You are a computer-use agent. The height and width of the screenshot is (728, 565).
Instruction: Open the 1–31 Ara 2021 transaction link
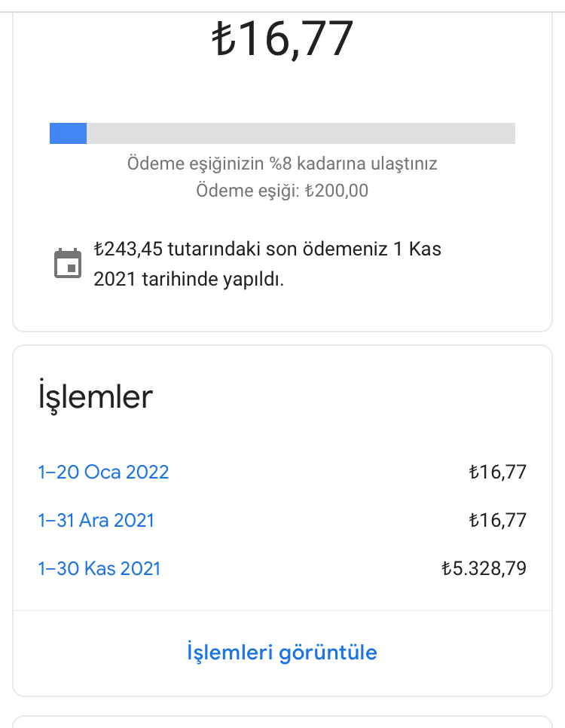tap(96, 521)
